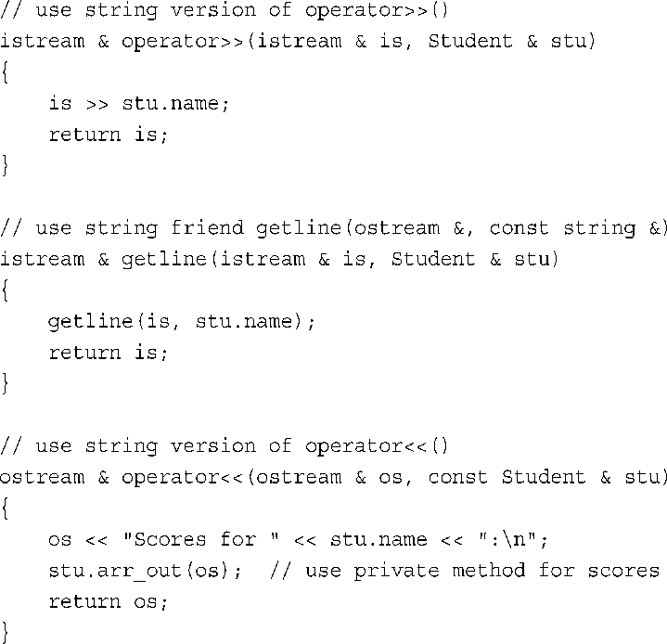Click the second 'return is;' line
Viewport: 667px width, 644px height.
pyautogui.click(x=109, y=353)
